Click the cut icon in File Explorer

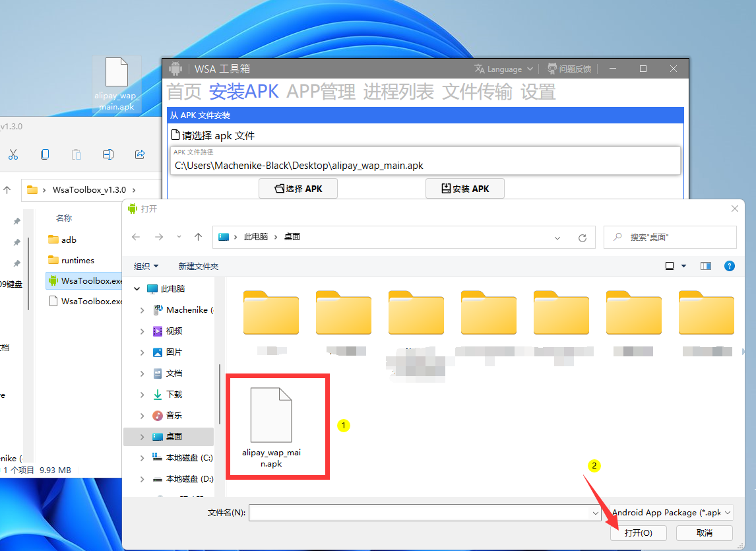(13, 154)
